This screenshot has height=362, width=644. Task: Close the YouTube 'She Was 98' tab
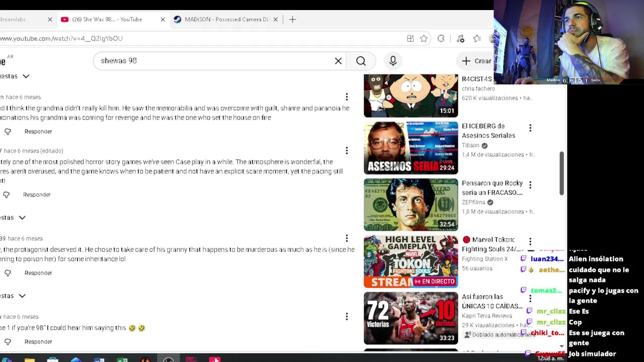[x=163, y=20]
